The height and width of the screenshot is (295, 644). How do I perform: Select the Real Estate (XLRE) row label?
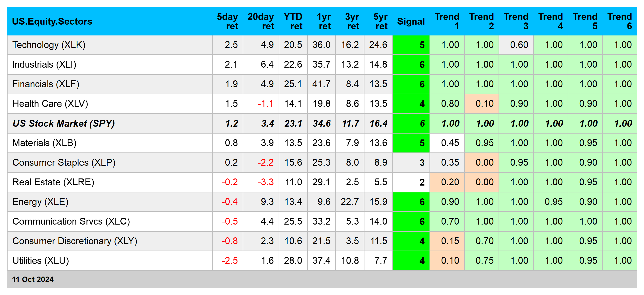click(x=53, y=182)
